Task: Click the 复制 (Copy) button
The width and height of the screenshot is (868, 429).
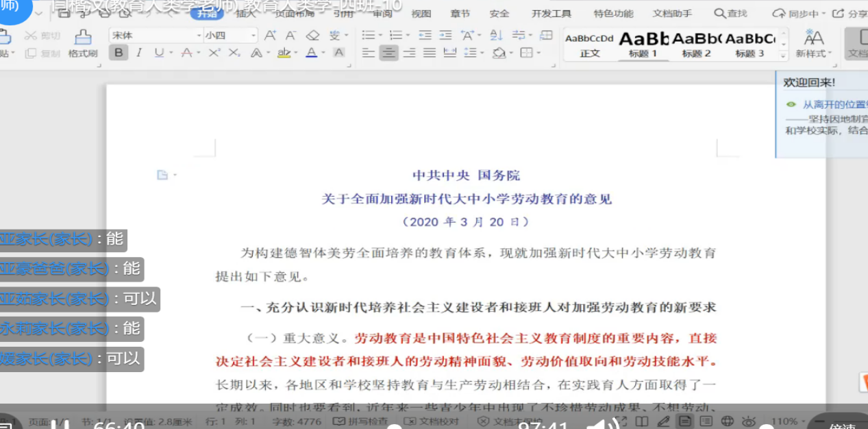Action: [x=42, y=53]
